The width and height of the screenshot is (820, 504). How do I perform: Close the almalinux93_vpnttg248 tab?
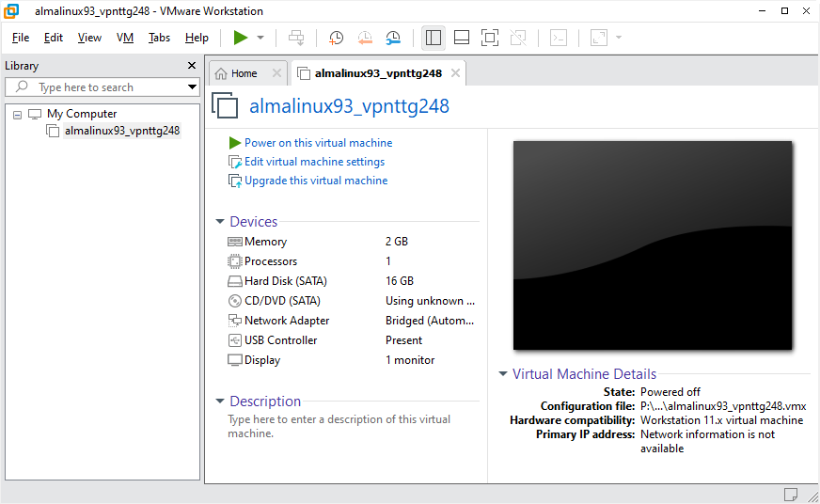click(x=455, y=73)
